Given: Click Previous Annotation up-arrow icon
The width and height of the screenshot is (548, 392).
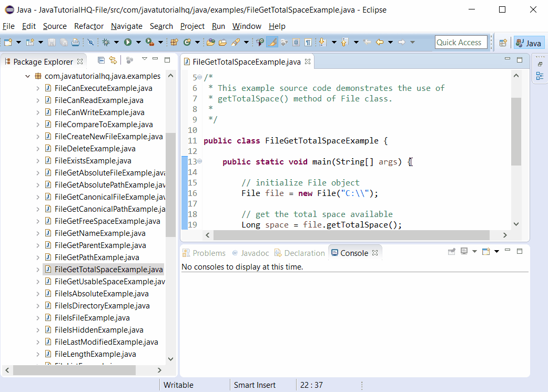Looking at the screenshot, I should click(x=344, y=42).
